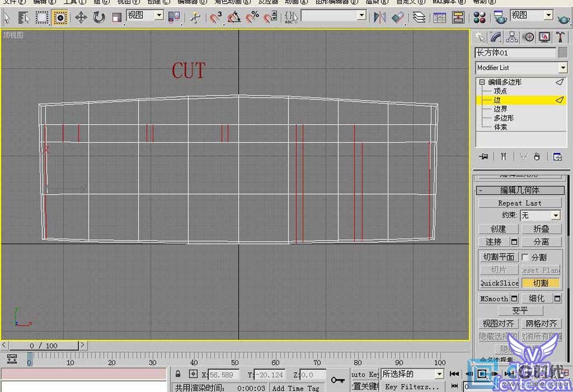The width and height of the screenshot is (573, 392).
Task: Open the 连接 settings box
Action: [514, 242]
